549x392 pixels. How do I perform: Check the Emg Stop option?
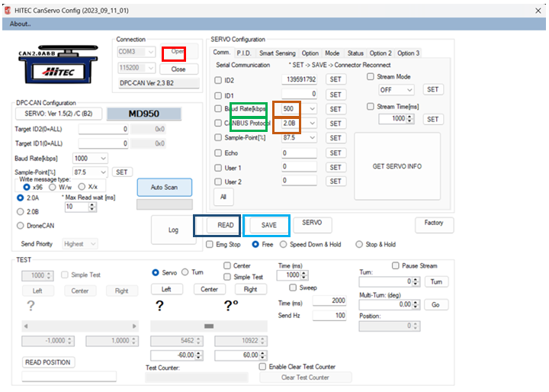coord(210,245)
